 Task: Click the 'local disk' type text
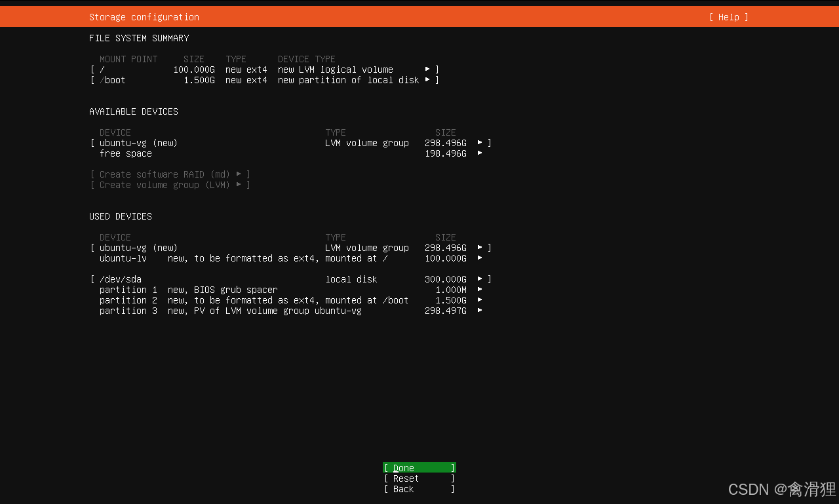pos(351,279)
